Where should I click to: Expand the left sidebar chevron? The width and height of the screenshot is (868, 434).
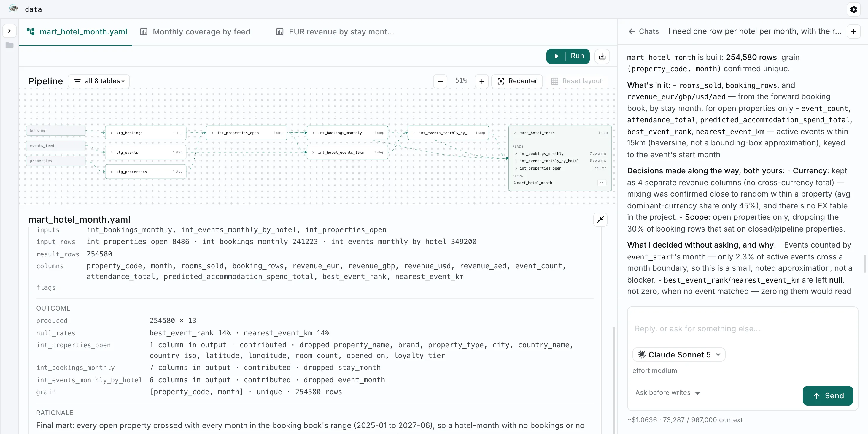(9, 31)
